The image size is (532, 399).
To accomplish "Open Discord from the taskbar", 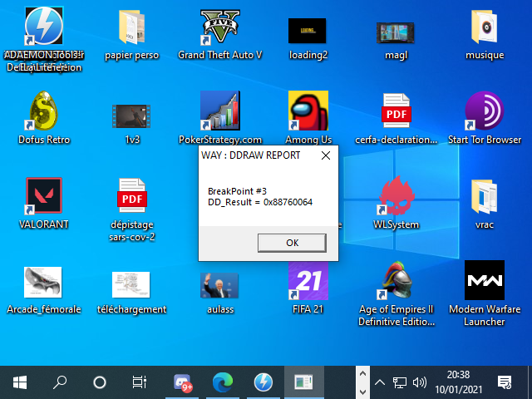I will point(182,382).
